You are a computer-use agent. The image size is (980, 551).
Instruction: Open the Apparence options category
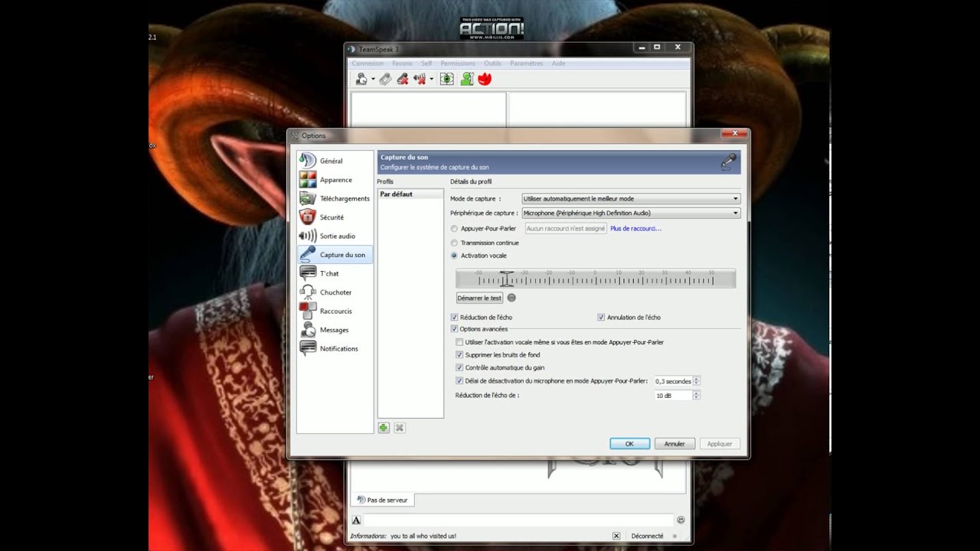pyautogui.click(x=335, y=180)
